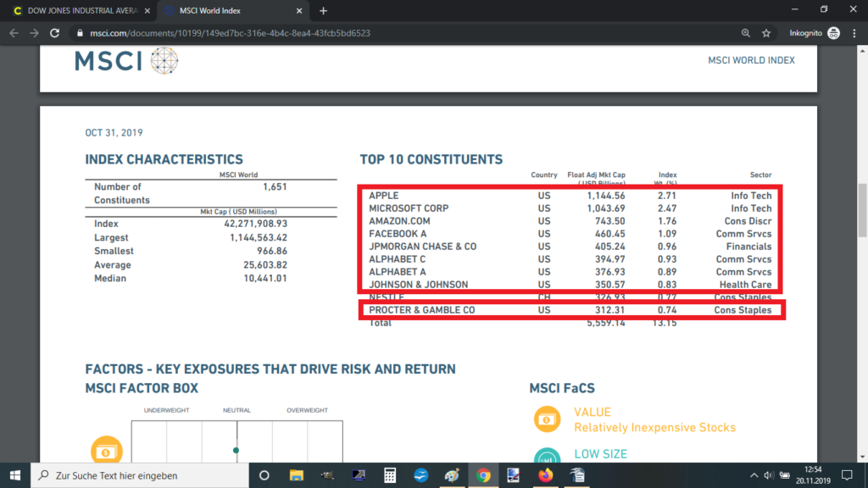868x488 pixels.
Task: Click the date OCT 31, 2019
Action: (x=114, y=133)
